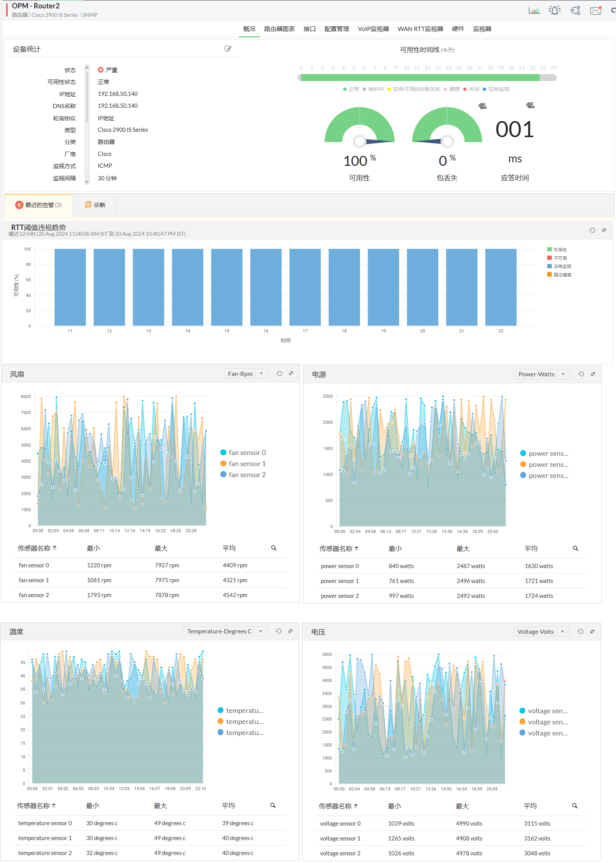Search the voltage sensor table
This screenshot has width=616, height=863.
575,806
